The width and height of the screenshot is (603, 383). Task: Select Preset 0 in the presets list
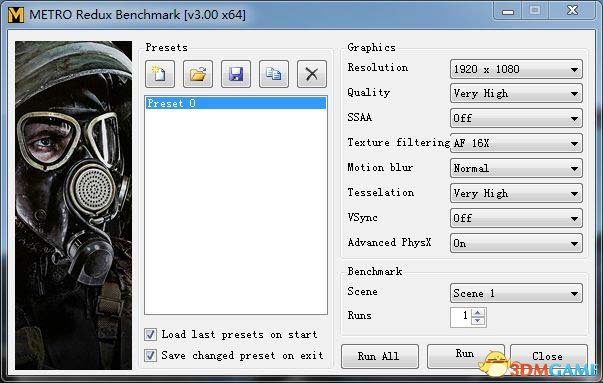point(236,103)
